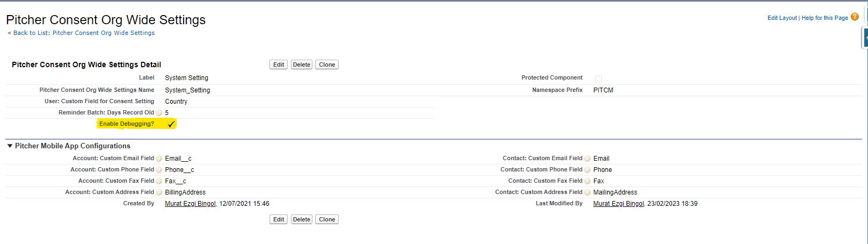Image resolution: width=868 pixels, height=244 pixels.
Task: Click help icon next to Account: Custom Phone Field
Action: [159, 170]
